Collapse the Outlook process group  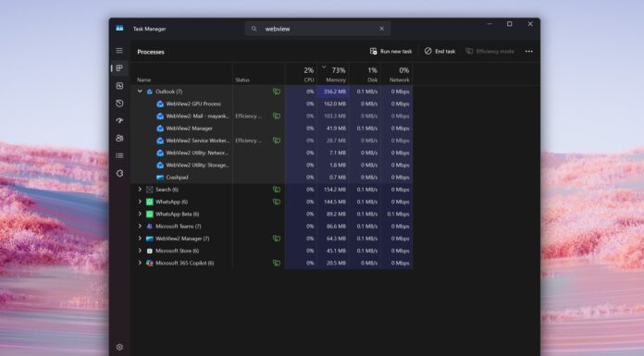click(x=140, y=92)
